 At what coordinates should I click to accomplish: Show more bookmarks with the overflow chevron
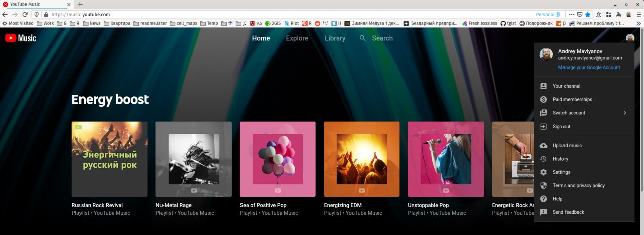639,23
